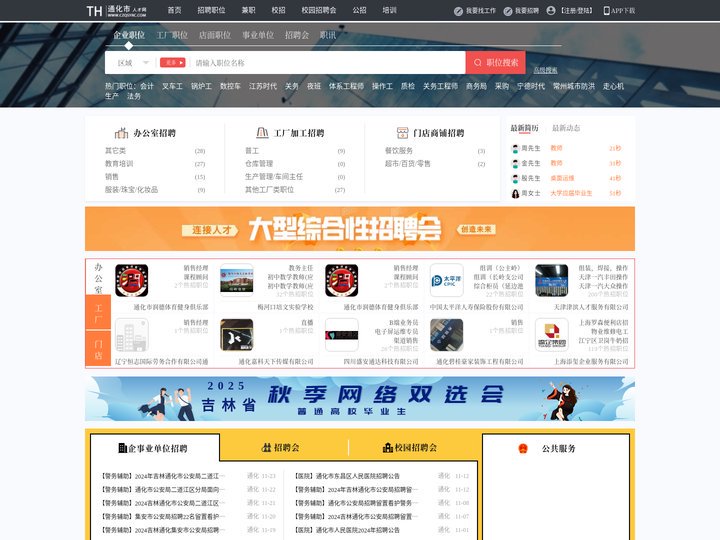Select the orange 工厂 side tab

pyautogui.click(x=98, y=313)
